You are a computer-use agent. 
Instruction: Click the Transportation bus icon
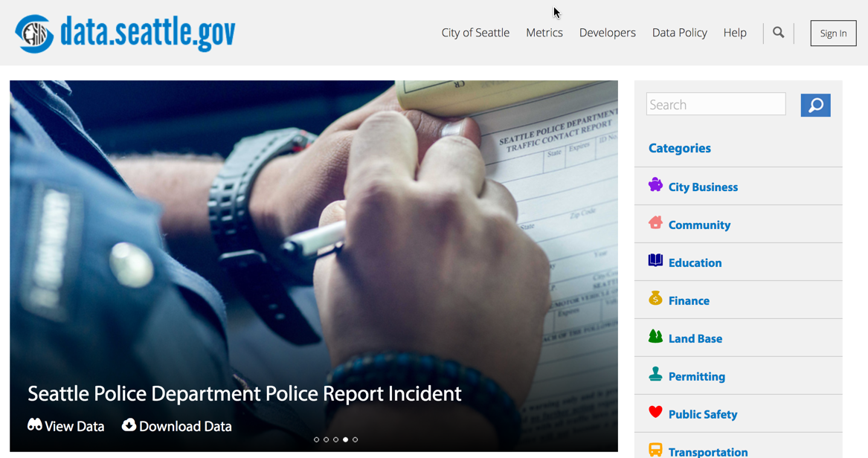coord(655,450)
